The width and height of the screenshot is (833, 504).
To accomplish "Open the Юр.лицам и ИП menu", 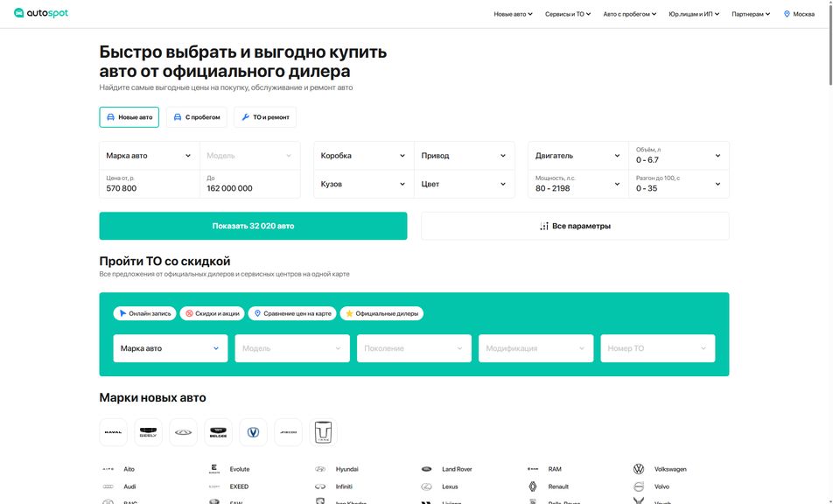I will 694,14.
